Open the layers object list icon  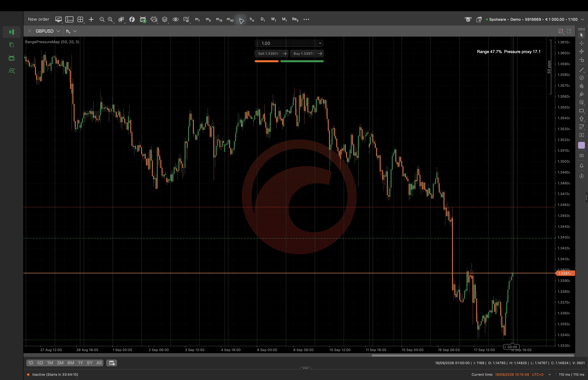tap(165, 19)
